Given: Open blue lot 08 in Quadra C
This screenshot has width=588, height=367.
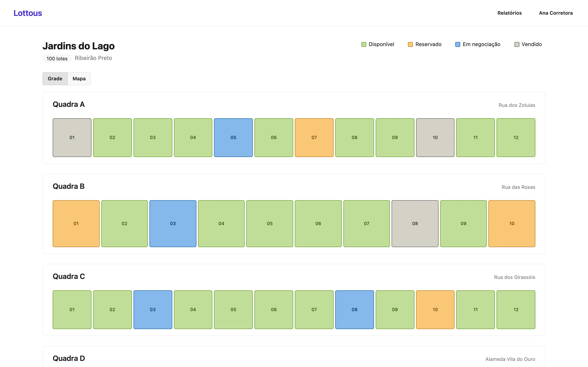Looking at the screenshot, I should pyautogui.click(x=354, y=310).
